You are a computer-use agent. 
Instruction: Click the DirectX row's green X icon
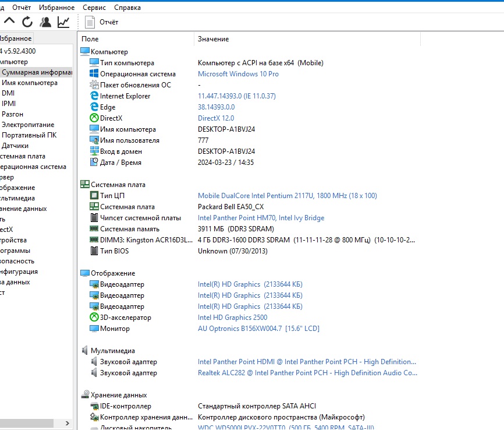94,118
